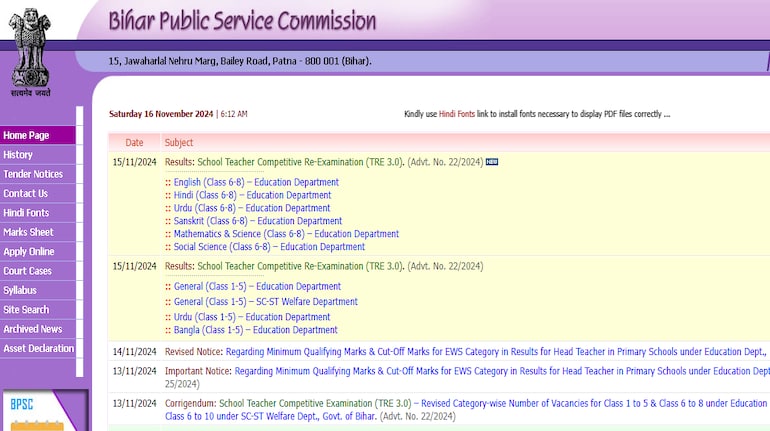Open Urdu (Class 1-5) result link
The width and height of the screenshot is (770, 431).
251,317
